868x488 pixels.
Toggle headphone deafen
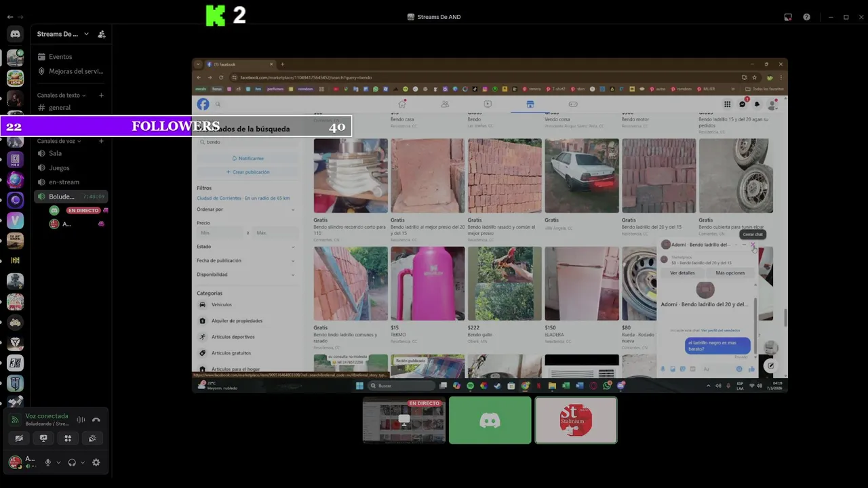tap(72, 462)
